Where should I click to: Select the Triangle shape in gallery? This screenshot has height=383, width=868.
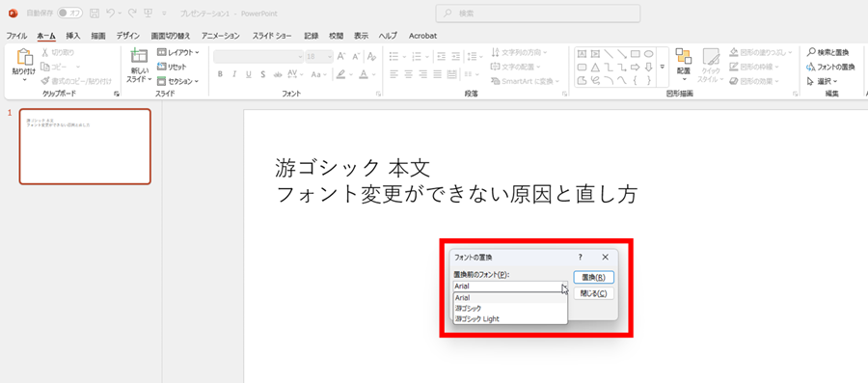596,68
